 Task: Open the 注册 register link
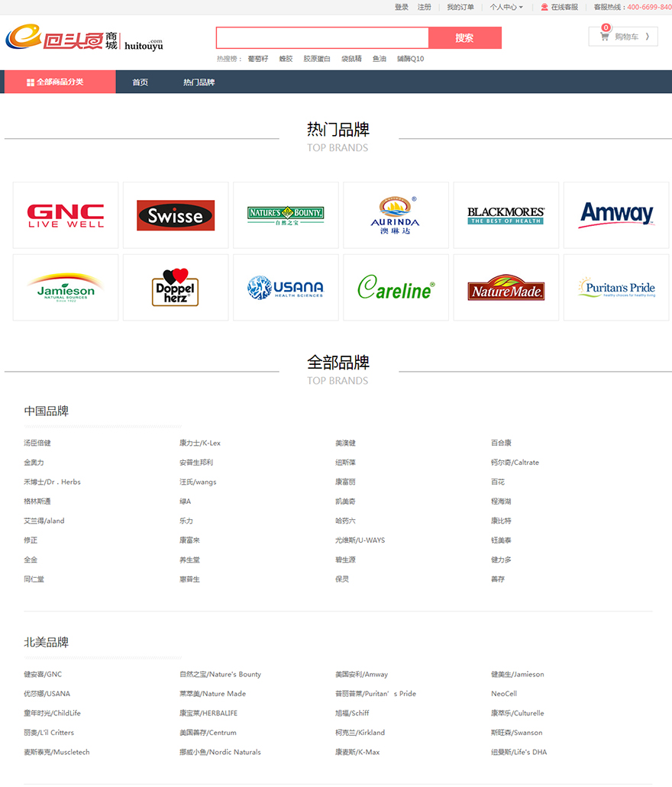[x=425, y=7]
